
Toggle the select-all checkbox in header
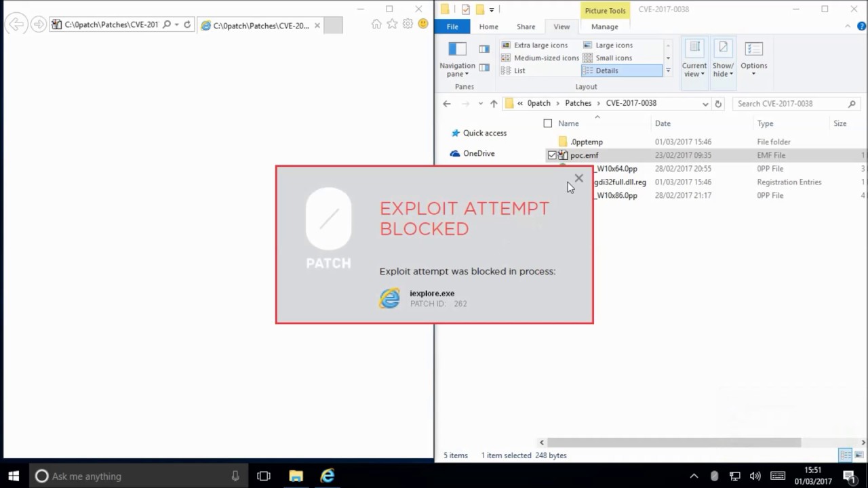click(548, 123)
